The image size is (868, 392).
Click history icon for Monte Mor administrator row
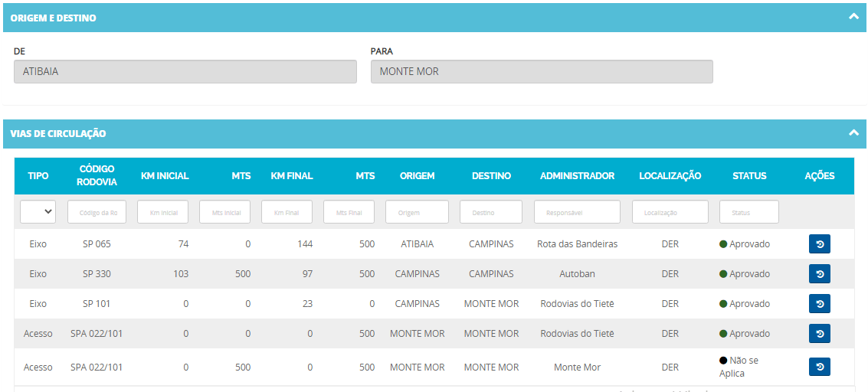[x=819, y=367]
